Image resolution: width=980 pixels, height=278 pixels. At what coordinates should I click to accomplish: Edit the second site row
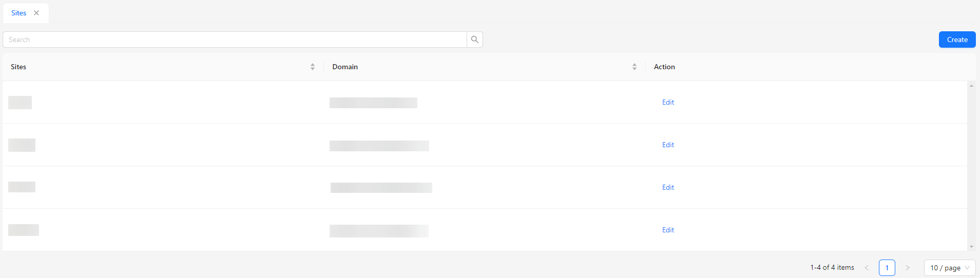click(668, 145)
